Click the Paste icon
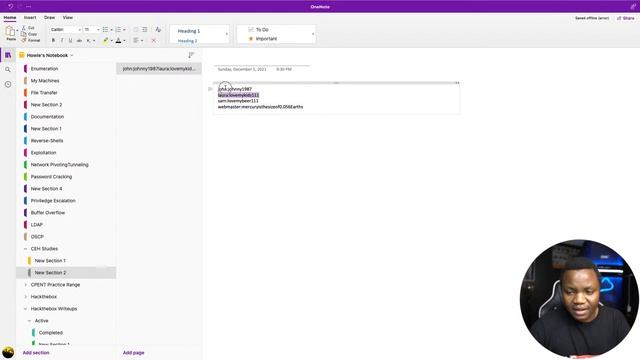 click(10, 31)
